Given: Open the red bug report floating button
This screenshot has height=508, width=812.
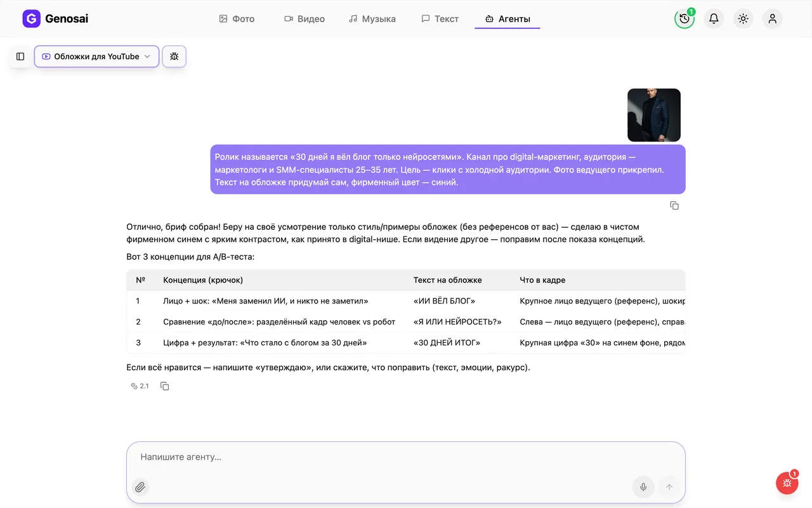Looking at the screenshot, I should click(x=787, y=483).
